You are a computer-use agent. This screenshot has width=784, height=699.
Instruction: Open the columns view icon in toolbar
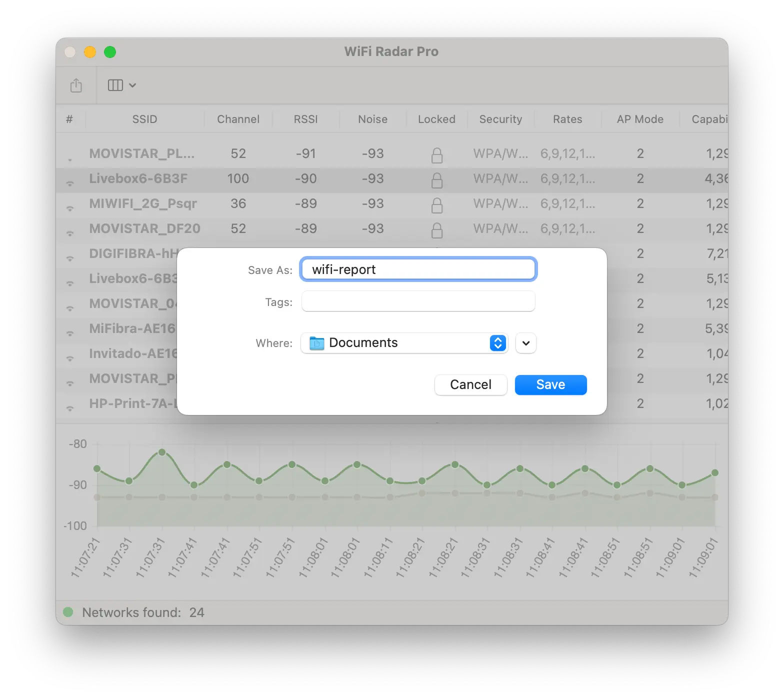115,85
